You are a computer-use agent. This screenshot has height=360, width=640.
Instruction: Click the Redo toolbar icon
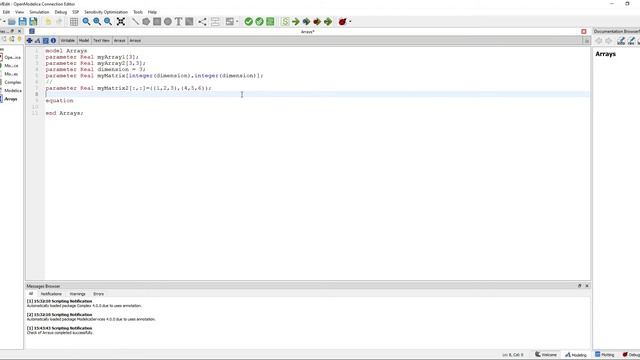pos(59,22)
